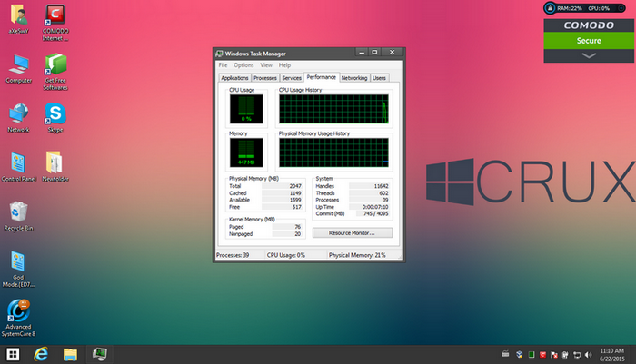636x364 pixels.
Task: Switch to the Networking tab
Action: tap(354, 78)
